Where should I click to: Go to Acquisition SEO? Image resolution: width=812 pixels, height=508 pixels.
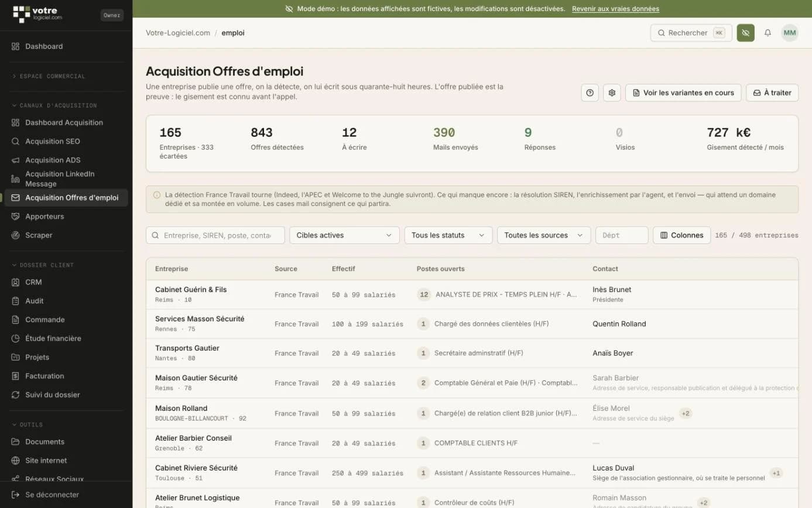[x=66, y=141]
